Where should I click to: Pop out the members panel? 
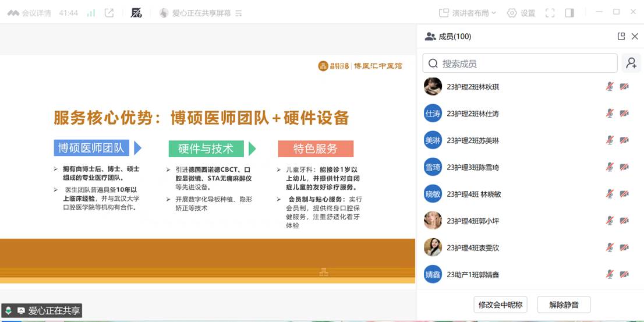click(621, 37)
